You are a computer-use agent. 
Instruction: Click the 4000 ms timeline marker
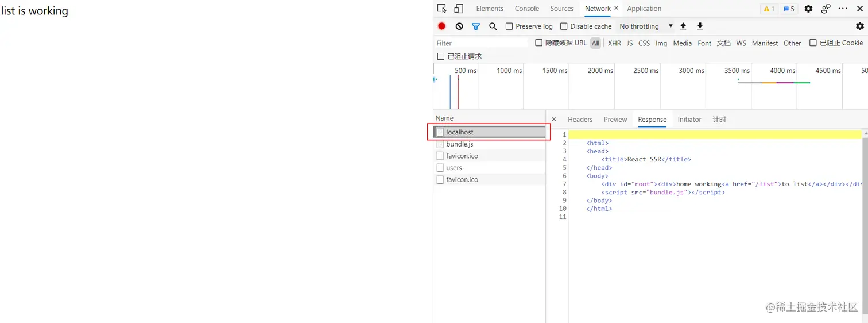click(x=782, y=71)
